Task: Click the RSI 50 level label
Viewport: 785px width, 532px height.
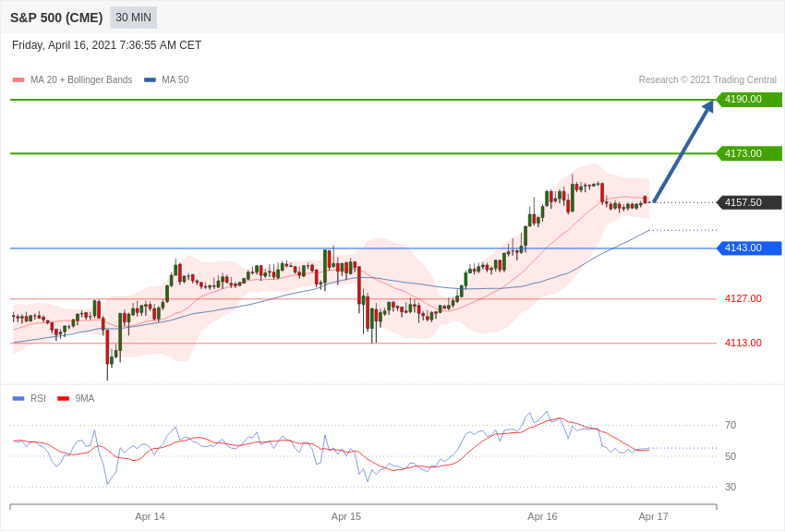Action: pos(731,456)
